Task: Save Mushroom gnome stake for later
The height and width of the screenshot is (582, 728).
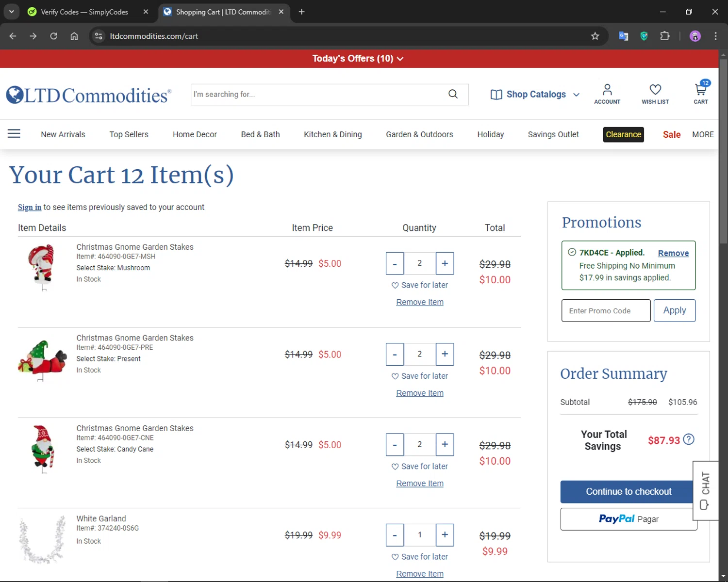Action: click(x=420, y=285)
